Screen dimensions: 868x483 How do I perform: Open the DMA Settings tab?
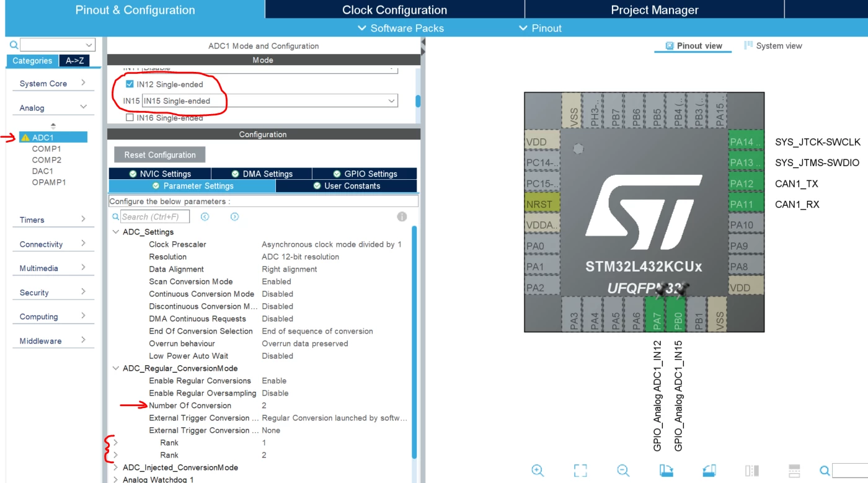pos(262,174)
